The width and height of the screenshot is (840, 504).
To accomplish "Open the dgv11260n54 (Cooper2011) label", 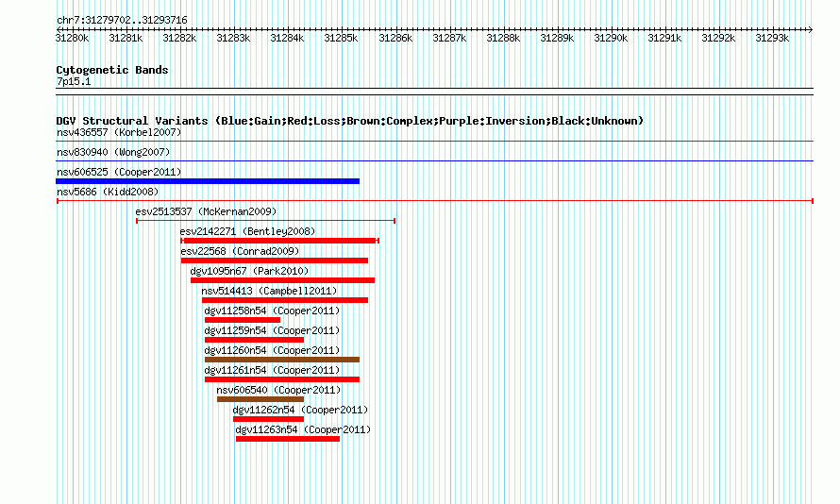I will click(272, 350).
